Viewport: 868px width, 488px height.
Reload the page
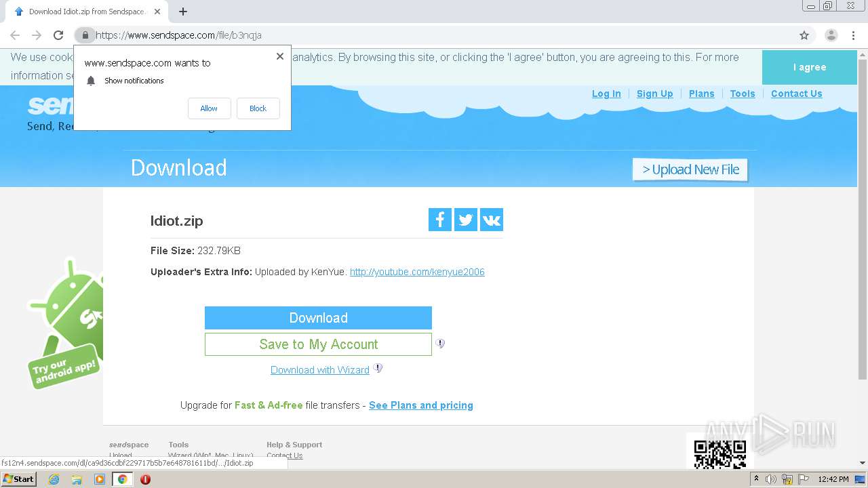click(x=58, y=35)
